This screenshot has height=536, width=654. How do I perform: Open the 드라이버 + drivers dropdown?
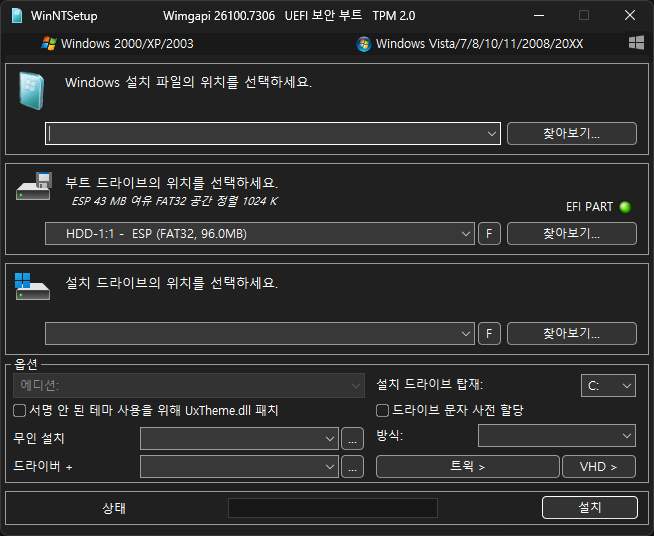click(x=239, y=466)
